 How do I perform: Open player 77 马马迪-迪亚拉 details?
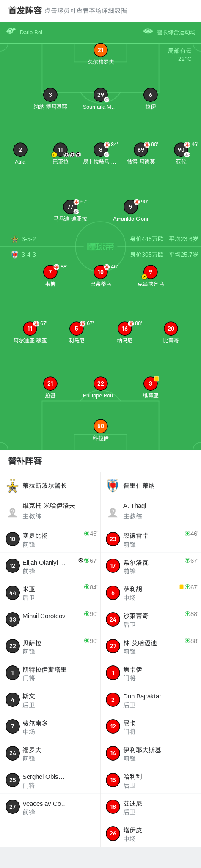pos(70,207)
